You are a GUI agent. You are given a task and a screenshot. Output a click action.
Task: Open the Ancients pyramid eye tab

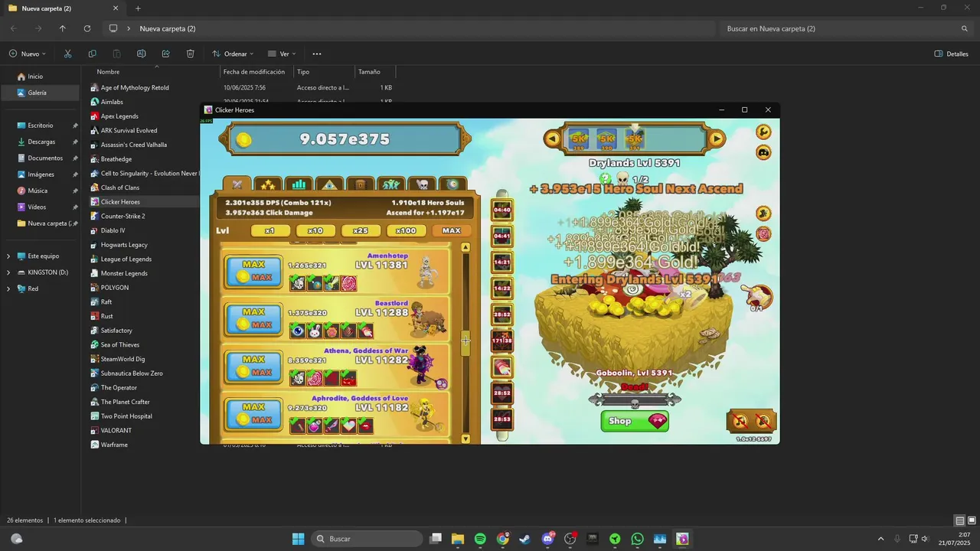click(x=329, y=184)
